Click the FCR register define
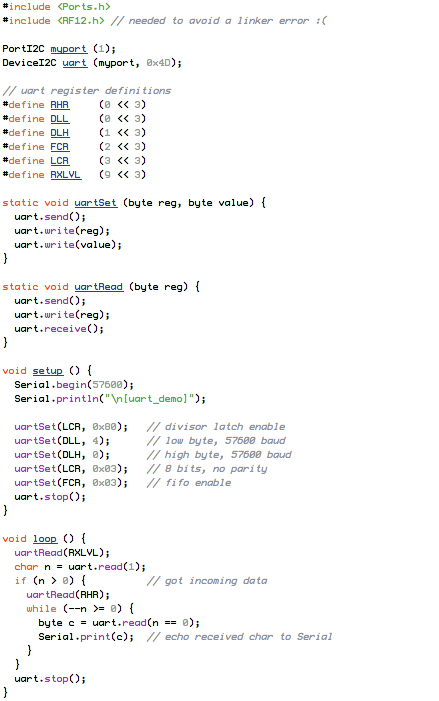 [59, 147]
